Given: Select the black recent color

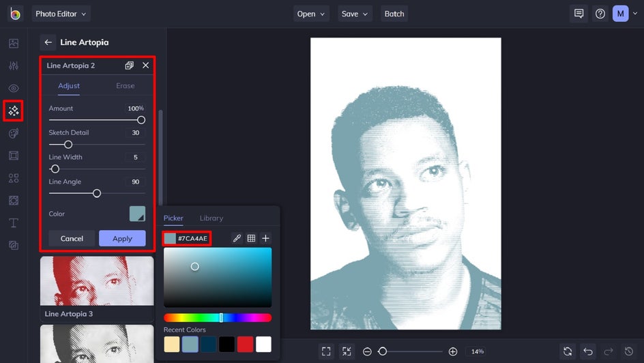Looking at the screenshot, I should (226, 344).
